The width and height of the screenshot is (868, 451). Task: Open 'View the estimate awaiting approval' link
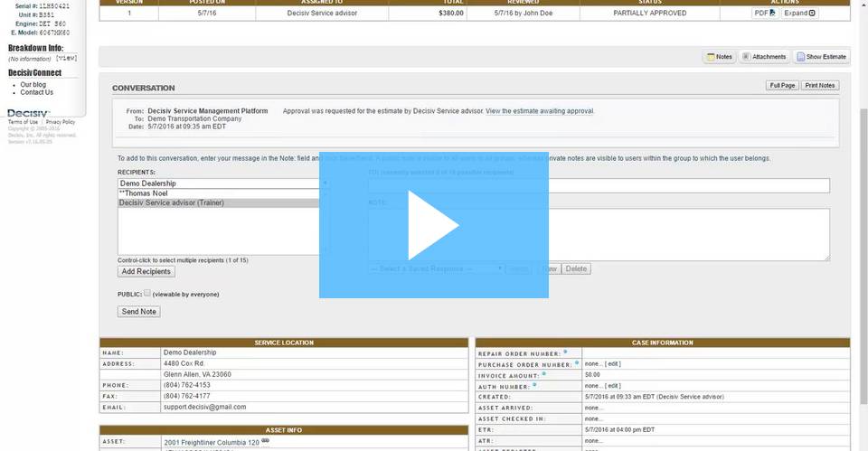click(539, 111)
